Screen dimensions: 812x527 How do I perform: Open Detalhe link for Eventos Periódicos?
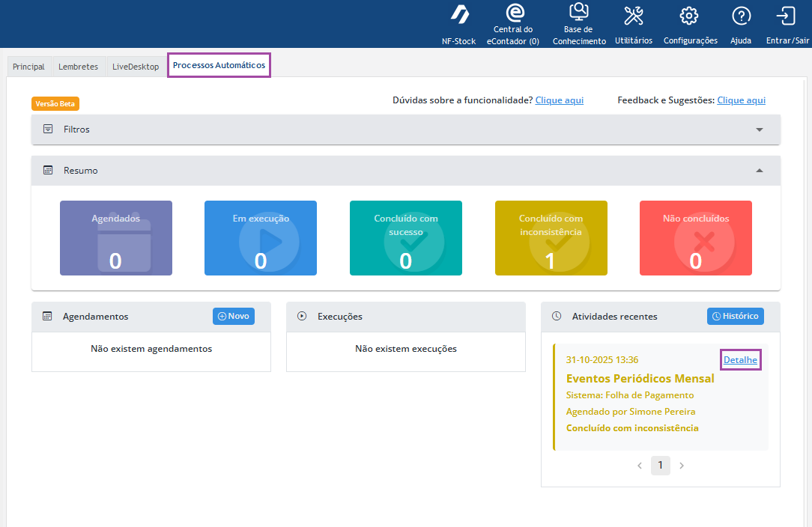(x=740, y=360)
